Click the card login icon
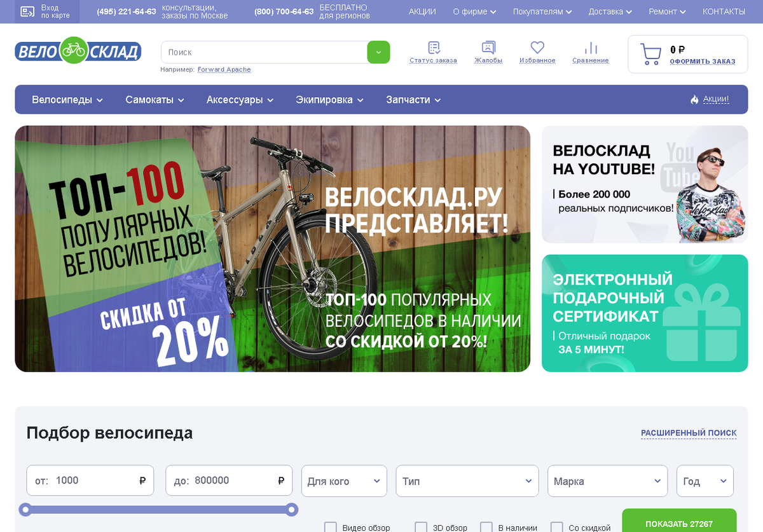 [28, 11]
